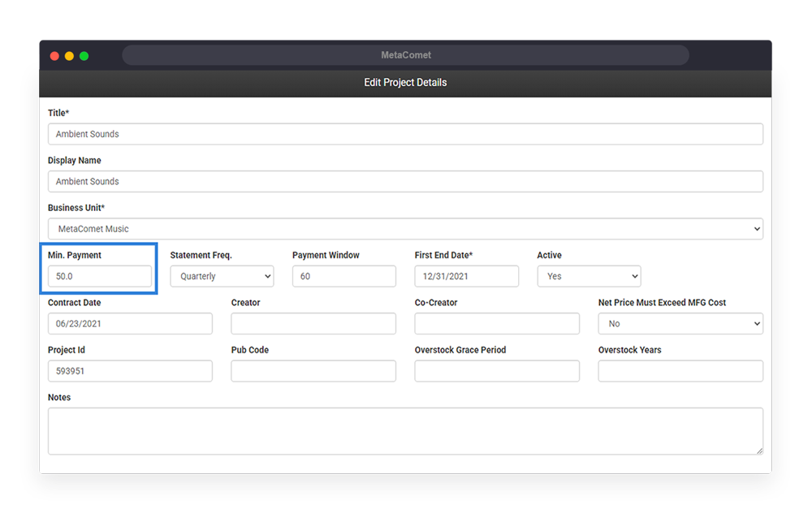
Task: Click the yellow minimize window button
Action: (x=69, y=56)
